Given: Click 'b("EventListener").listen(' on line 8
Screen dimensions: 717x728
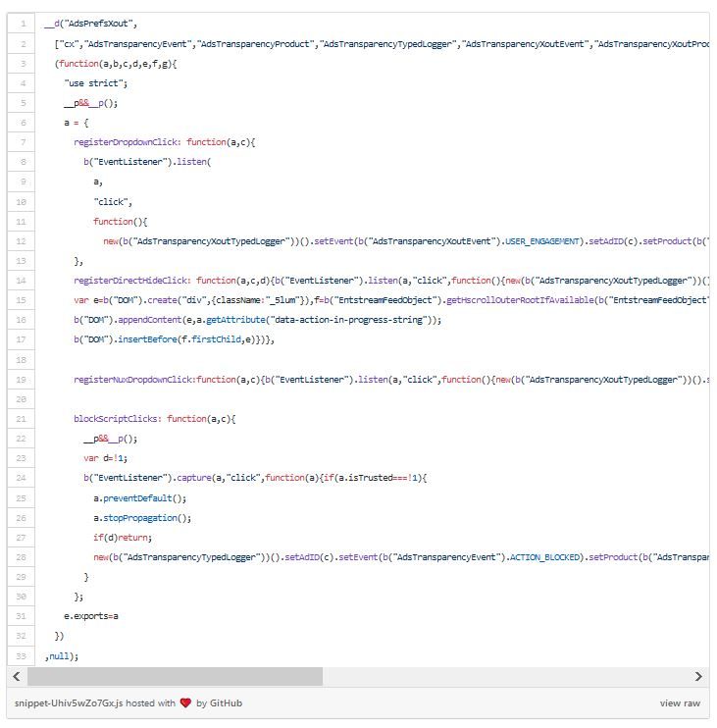Looking at the screenshot, I should (x=147, y=162).
